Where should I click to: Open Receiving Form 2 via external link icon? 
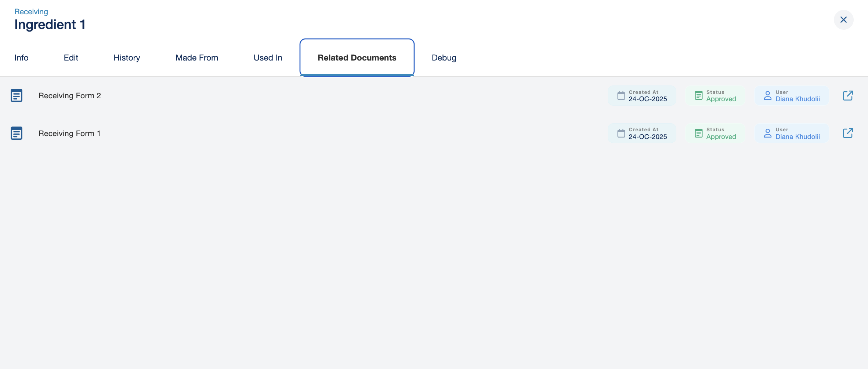pyautogui.click(x=847, y=95)
